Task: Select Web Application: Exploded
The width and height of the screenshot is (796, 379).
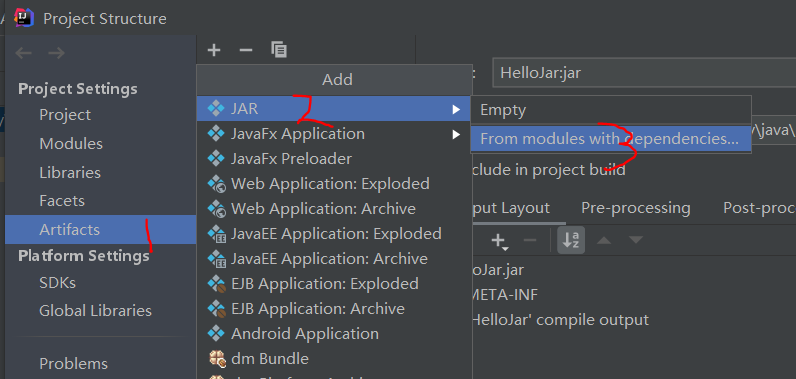Action: click(x=334, y=183)
